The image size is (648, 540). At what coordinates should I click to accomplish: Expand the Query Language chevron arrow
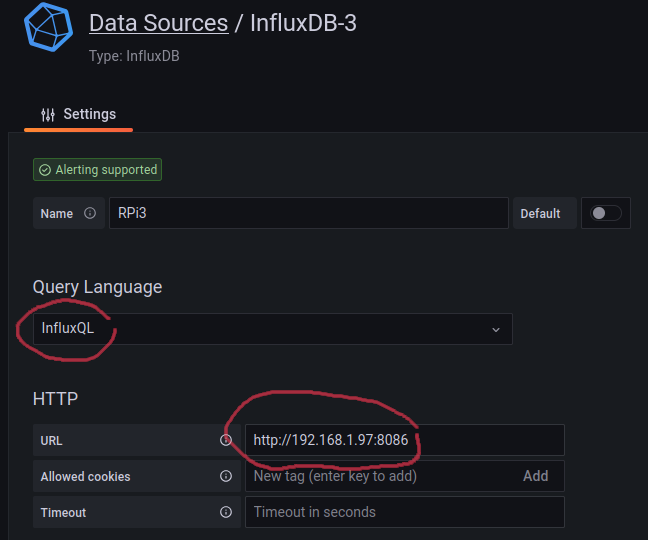click(x=496, y=330)
